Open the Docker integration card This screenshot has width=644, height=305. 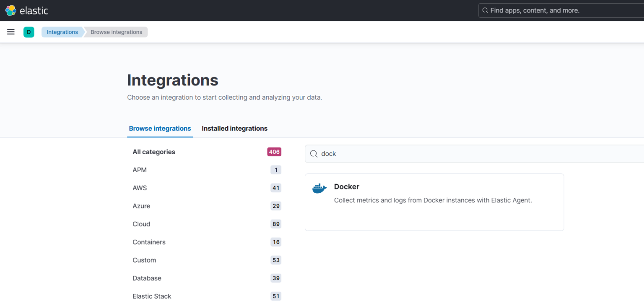(x=434, y=202)
